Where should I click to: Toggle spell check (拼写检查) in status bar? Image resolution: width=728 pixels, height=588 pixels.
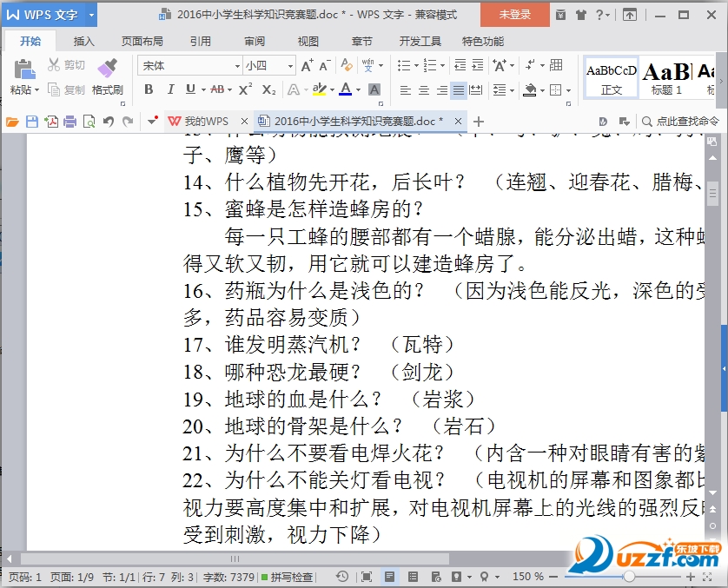[x=287, y=577]
